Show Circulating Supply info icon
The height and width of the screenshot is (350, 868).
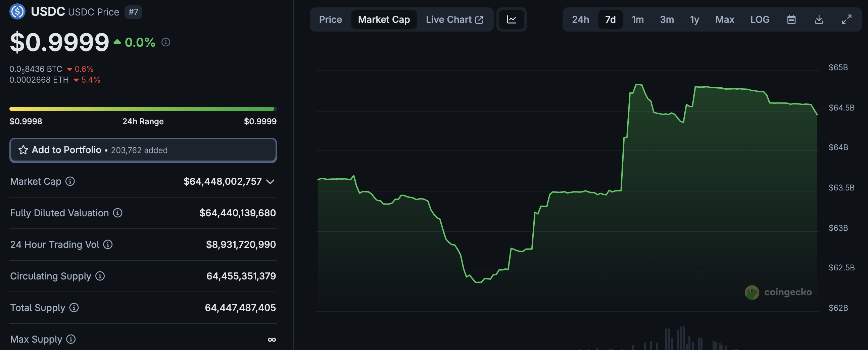(x=100, y=276)
